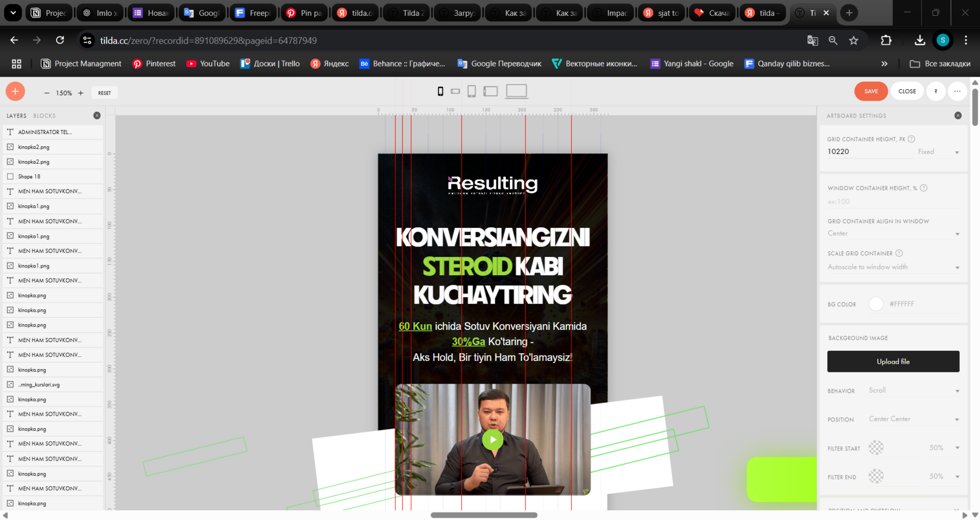Close the Layers panel
980x520 pixels.
tap(97, 115)
